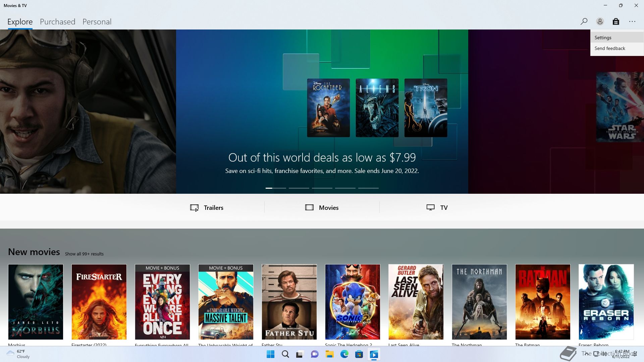Click the Star Wars poster on right
This screenshot has height=362, width=644.
620,107
